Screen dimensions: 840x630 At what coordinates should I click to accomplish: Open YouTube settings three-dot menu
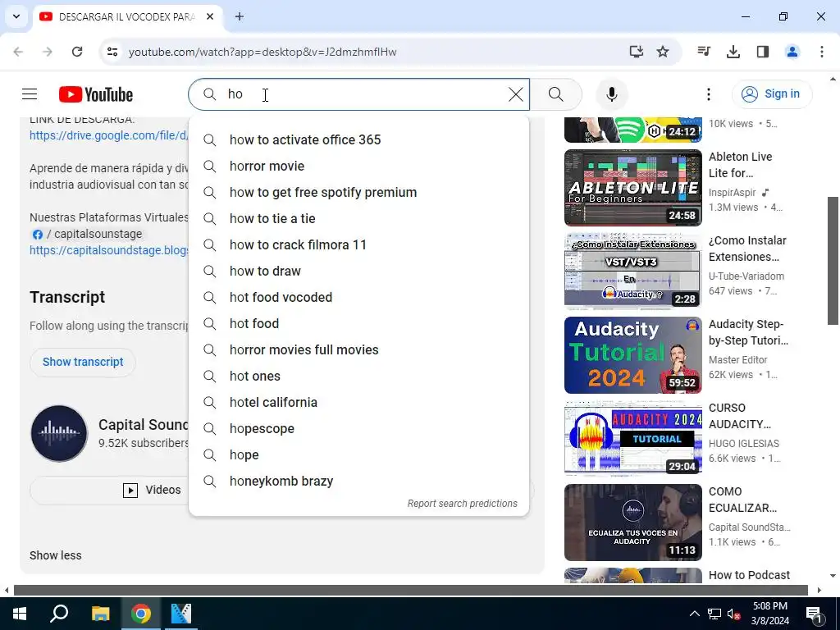point(708,94)
